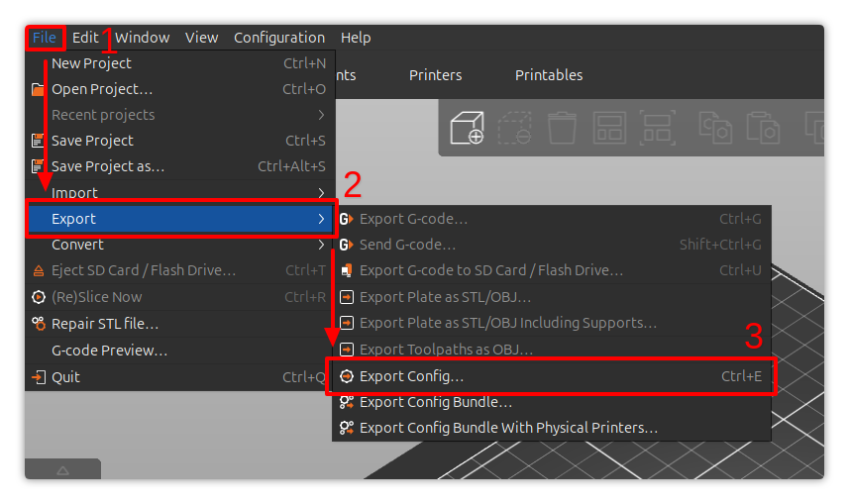Expand the Import submenu arrow
The image size is (849, 504).
click(321, 193)
